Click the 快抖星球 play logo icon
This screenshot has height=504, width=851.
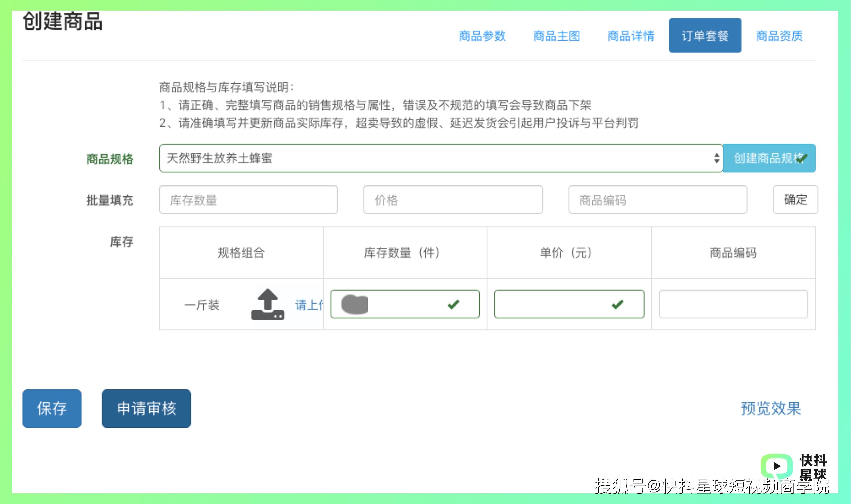(777, 466)
